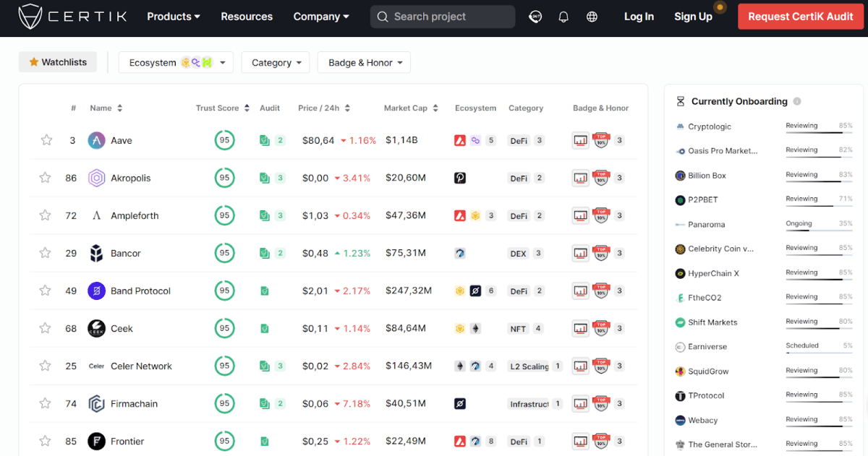Open the language globe icon
This screenshot has height=456, width=868.
pyautogui.click(x=592, y=17)
